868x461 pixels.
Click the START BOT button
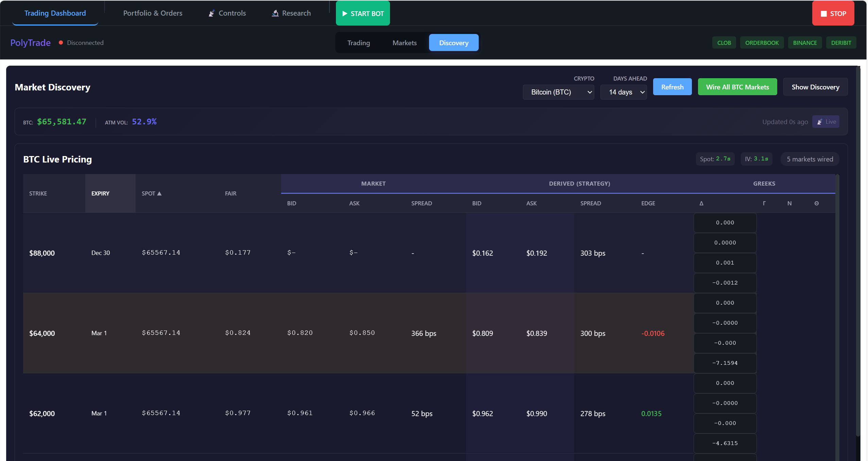click(363, 13)
